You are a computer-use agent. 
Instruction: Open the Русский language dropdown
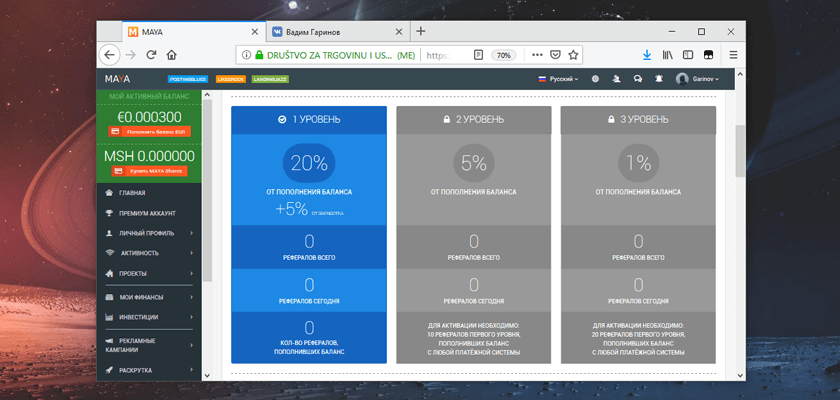coord(558,79)
